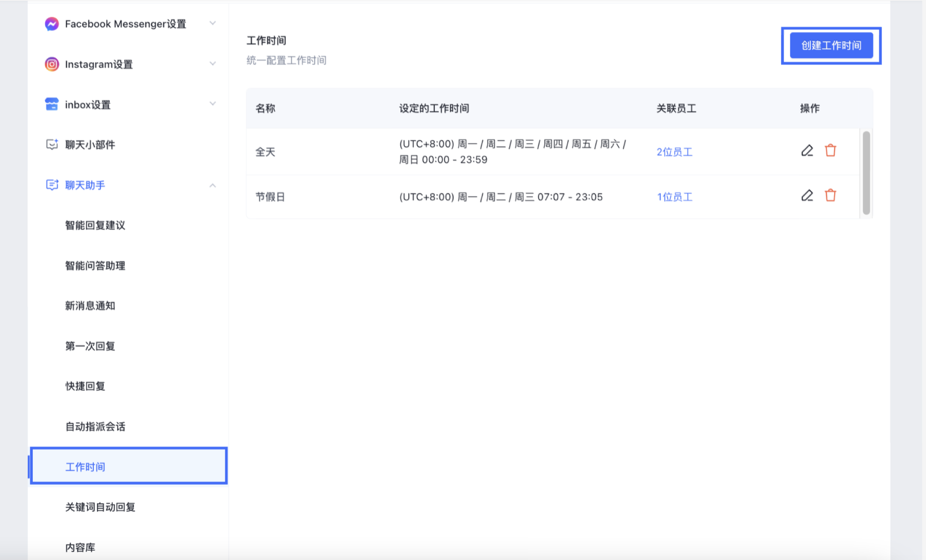Click the 聊天助手 sidebar icon
The height and width of the screenshot is (560, 926).
tap(51, 185)
